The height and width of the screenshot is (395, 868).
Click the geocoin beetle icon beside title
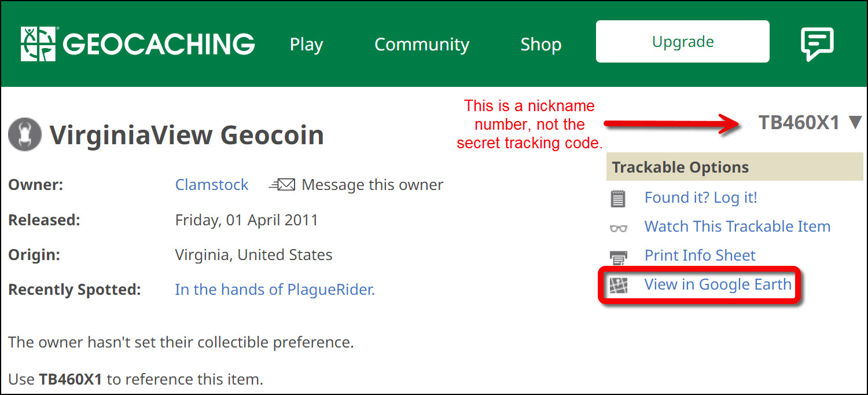(x=25, y=135)
